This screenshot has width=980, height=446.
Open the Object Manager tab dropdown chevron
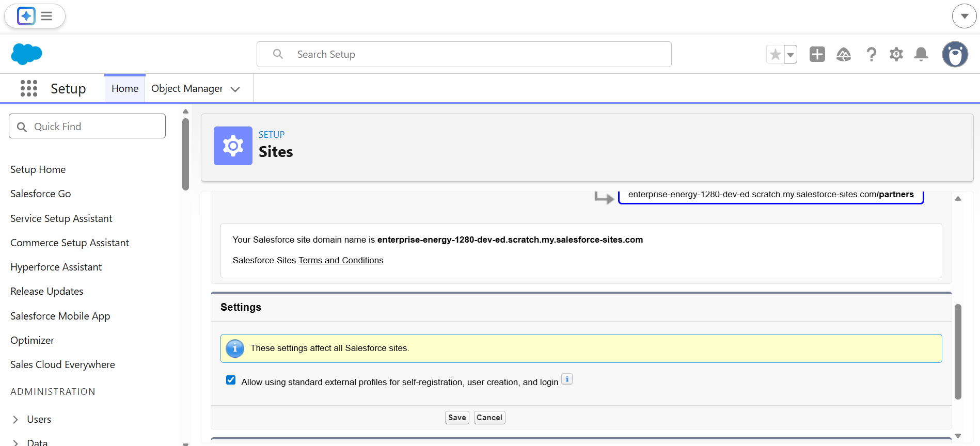coord(235,89)
